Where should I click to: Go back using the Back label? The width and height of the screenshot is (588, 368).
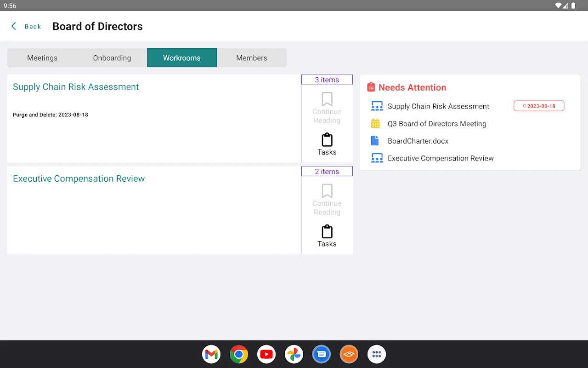point(33,27)
